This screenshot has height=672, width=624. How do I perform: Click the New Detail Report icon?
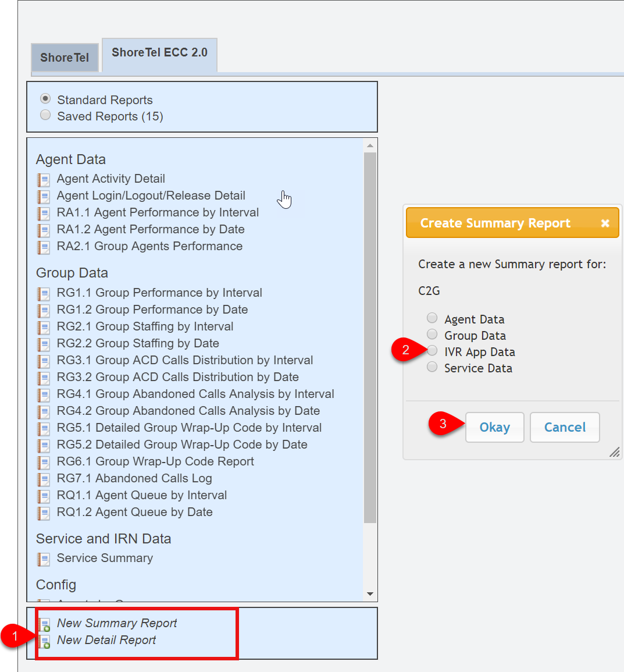(x=44, y=642)
